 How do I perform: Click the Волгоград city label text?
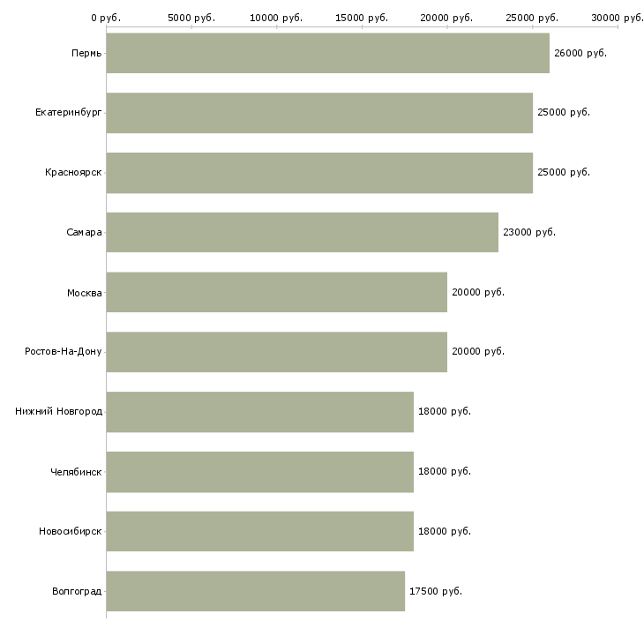click(77, 591)
